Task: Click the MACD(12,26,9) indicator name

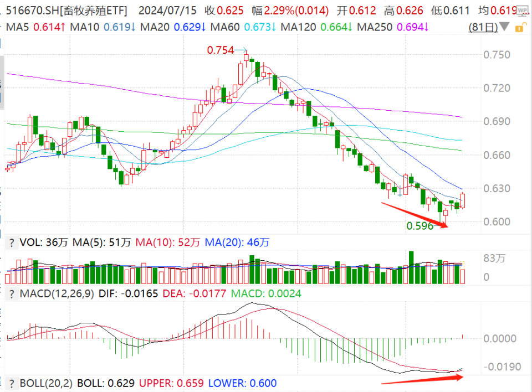Action: click(57, 293)
